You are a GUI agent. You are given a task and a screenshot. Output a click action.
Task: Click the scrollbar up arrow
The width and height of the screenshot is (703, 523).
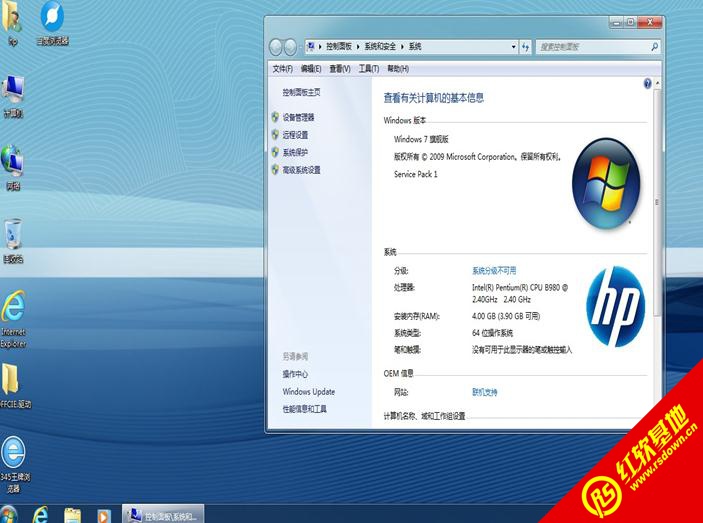[x=657, y=83]
